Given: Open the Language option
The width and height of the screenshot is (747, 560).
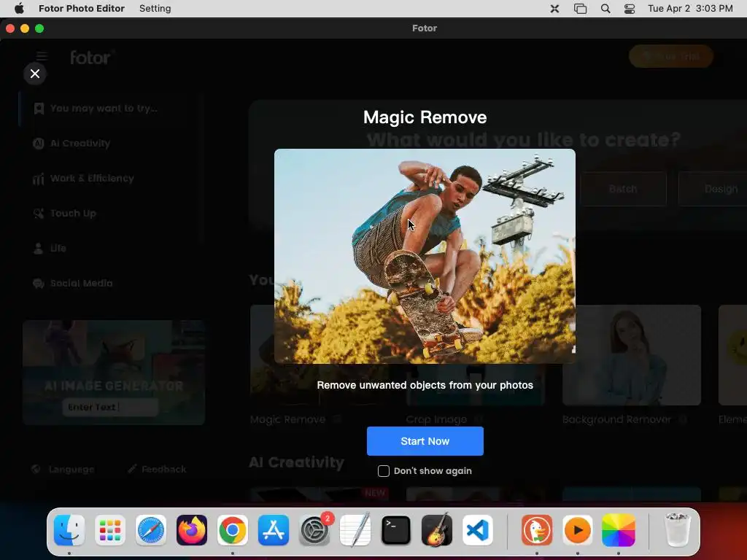Looking at the screenshot, I should 63,470.
